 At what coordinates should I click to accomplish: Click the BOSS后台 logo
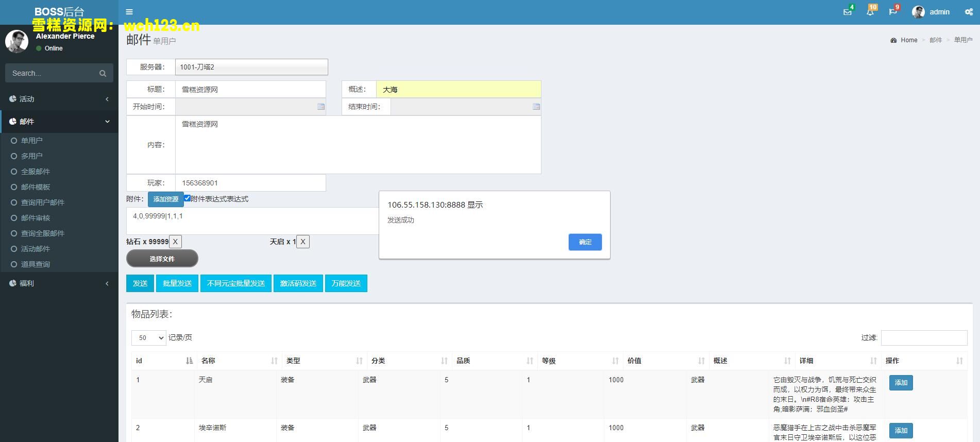click(59, 12)
